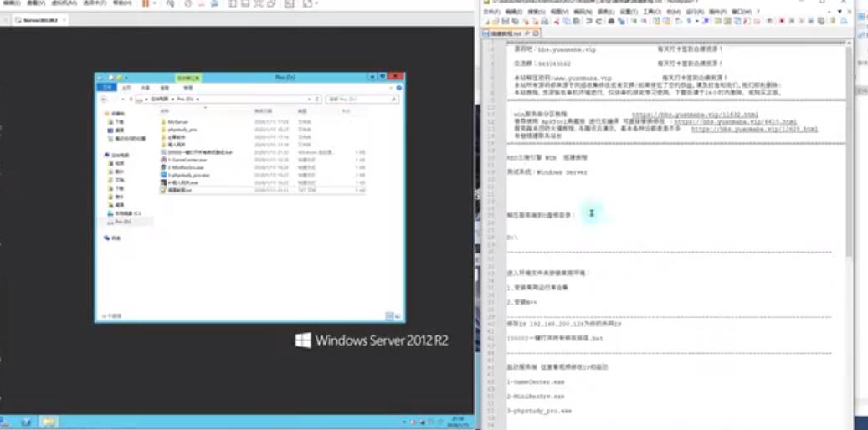Open the Windows Server Start button
The height and width of the screenshot is (430, 868).
[x=7, y=421]
